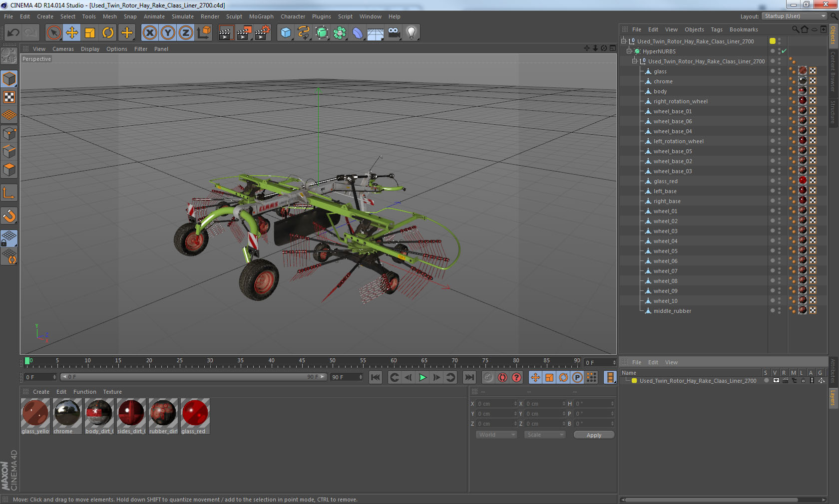Select wheel_base_06 in object tree
The height and width of the screenshot is (504, 839).
pyautogui.click(x=673, y=121)
